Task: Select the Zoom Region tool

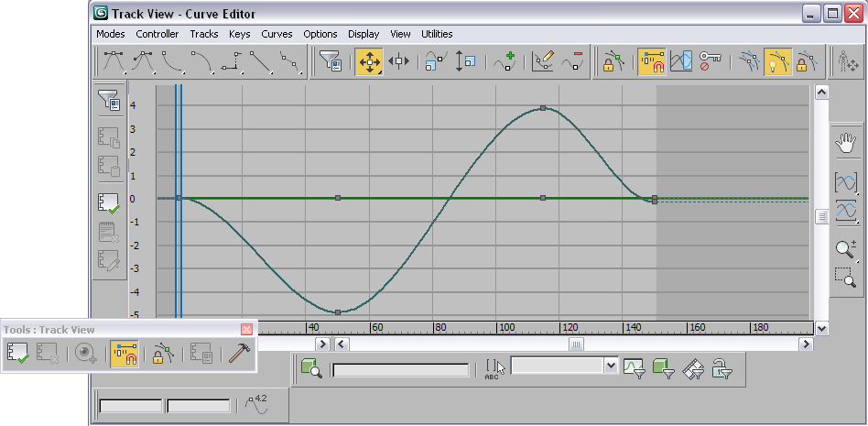Action: click(846, 277)
